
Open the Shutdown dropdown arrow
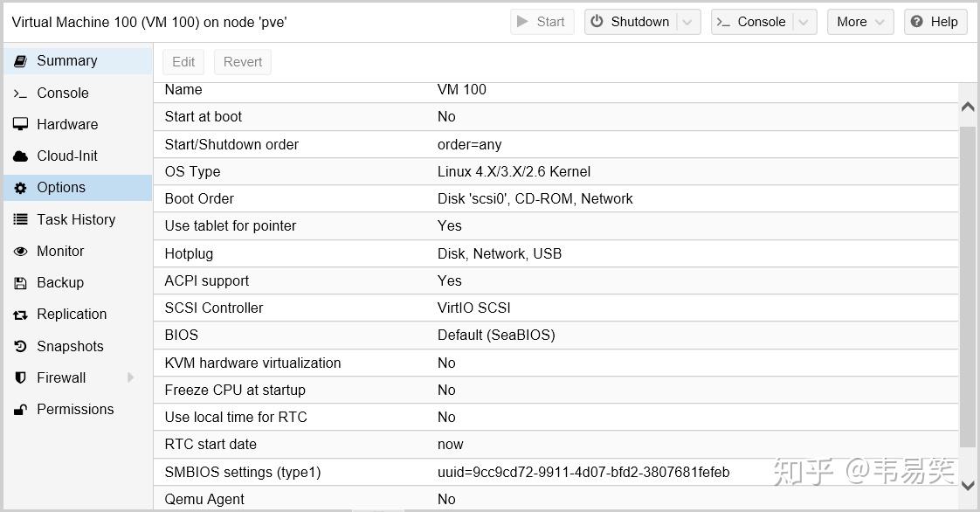pos(688,22)
